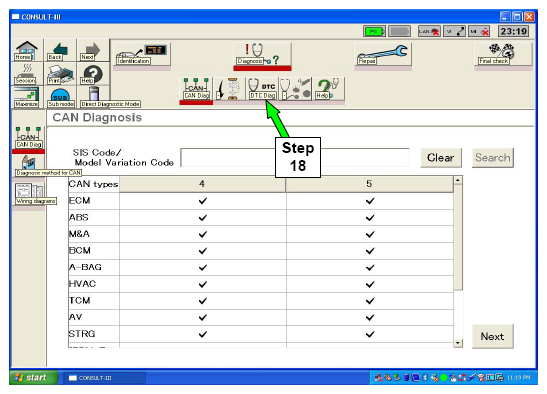Click the CONSULT-III taskbar button
547x394 pixels.
coord(104,378)
